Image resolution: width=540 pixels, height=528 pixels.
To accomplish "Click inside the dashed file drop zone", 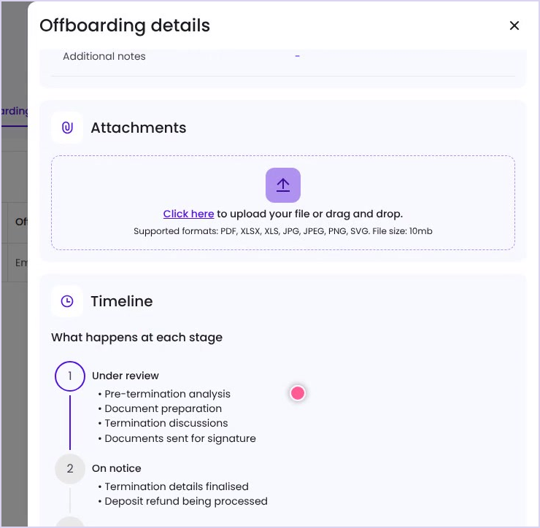I will pyautogui.click(x=283, y=203).
